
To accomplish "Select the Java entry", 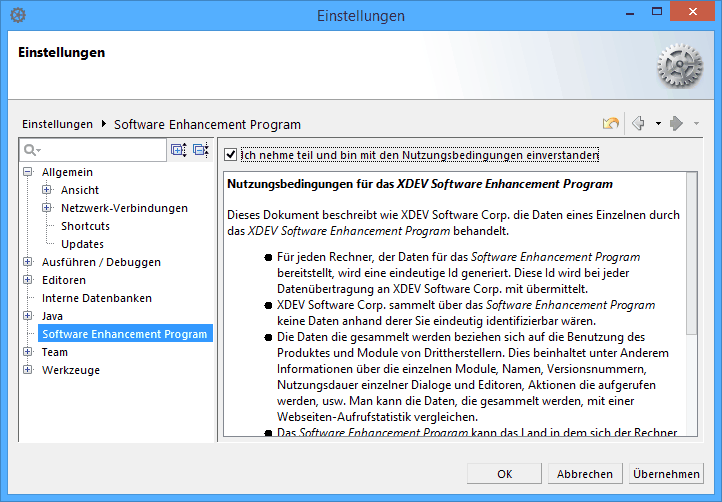I will pos(52,315).
